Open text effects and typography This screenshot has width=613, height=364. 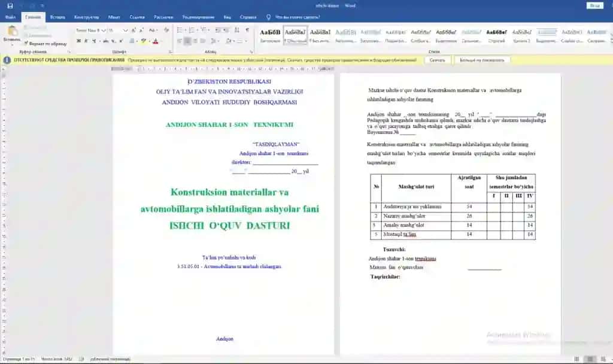click(132, 41)
